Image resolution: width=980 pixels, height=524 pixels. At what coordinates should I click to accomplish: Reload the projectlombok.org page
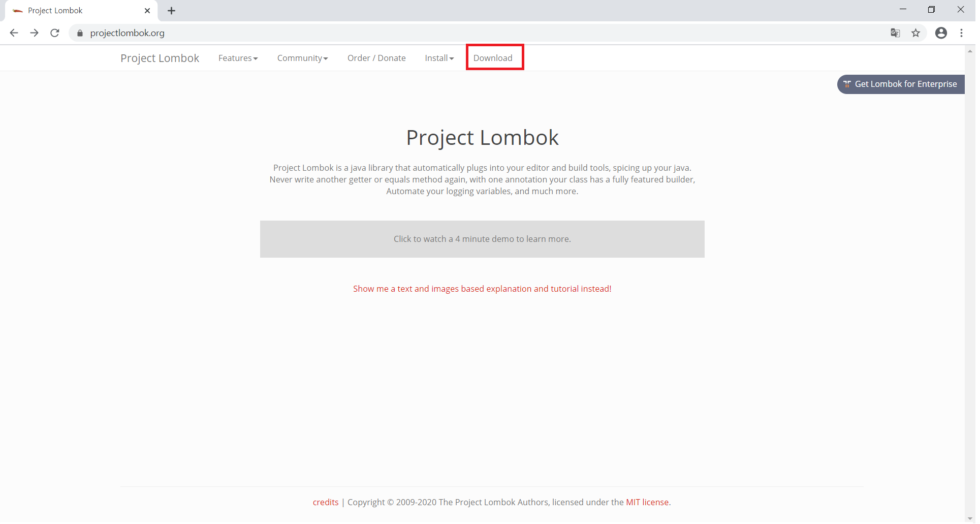[55, 33]
